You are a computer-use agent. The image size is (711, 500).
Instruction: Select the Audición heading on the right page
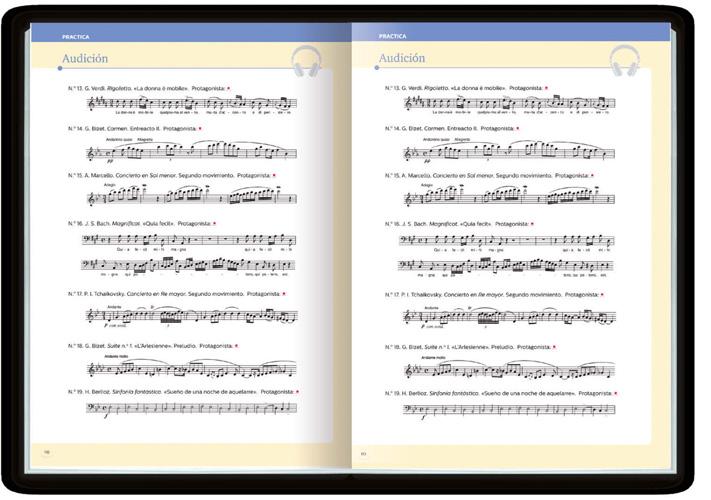tap(402, 58)
